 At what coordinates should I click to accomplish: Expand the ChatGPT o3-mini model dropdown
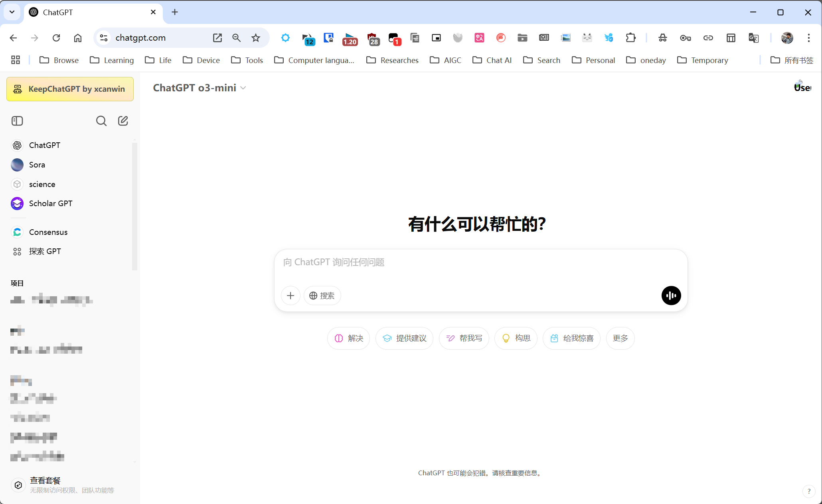pyautogui.click(x=199, y=88)
